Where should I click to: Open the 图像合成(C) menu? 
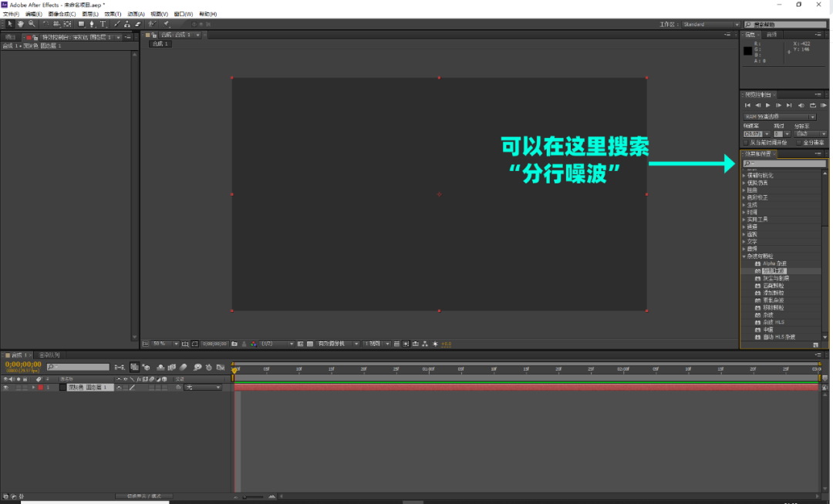click(62, 14)
